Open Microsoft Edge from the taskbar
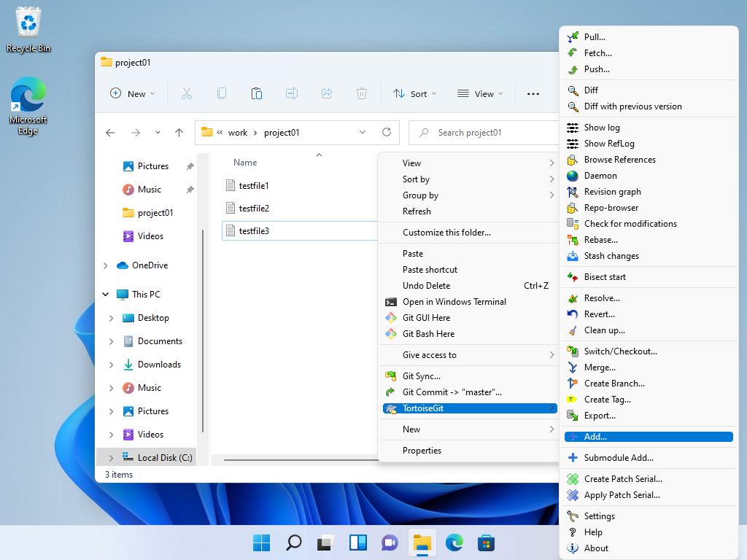Viewport: 747px width, 560px height. (455, 542)
